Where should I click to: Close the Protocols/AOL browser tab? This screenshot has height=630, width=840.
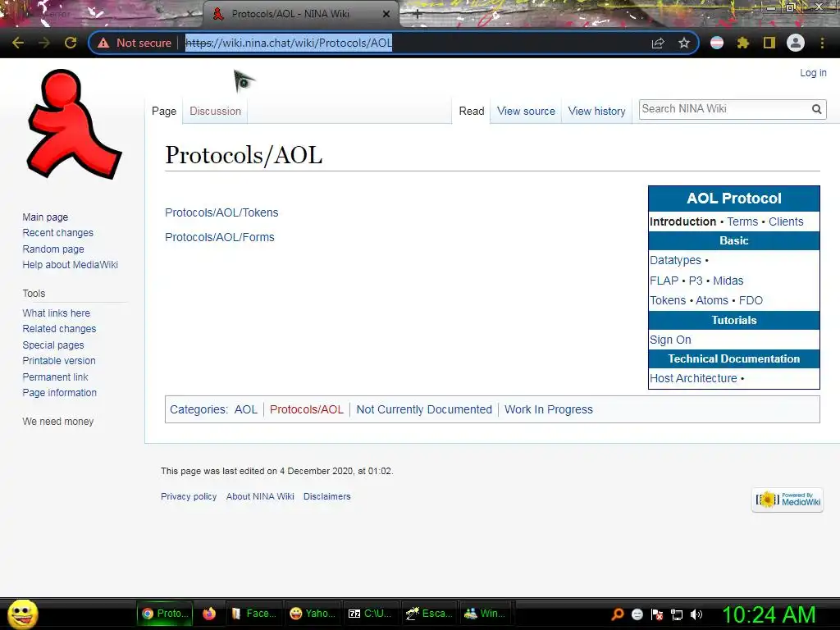(386, 14)
